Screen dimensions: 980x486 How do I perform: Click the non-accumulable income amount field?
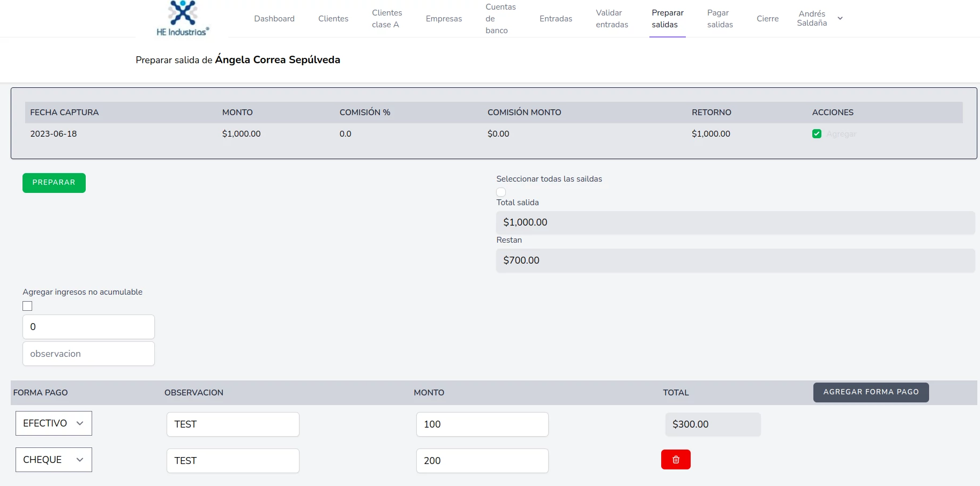click(88, 327)
